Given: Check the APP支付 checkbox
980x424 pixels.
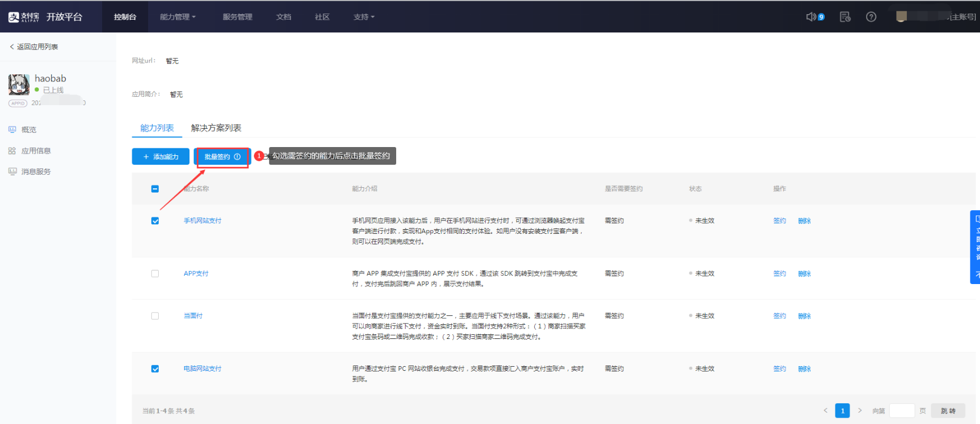Looking at the screenshot, I should 155,273.
